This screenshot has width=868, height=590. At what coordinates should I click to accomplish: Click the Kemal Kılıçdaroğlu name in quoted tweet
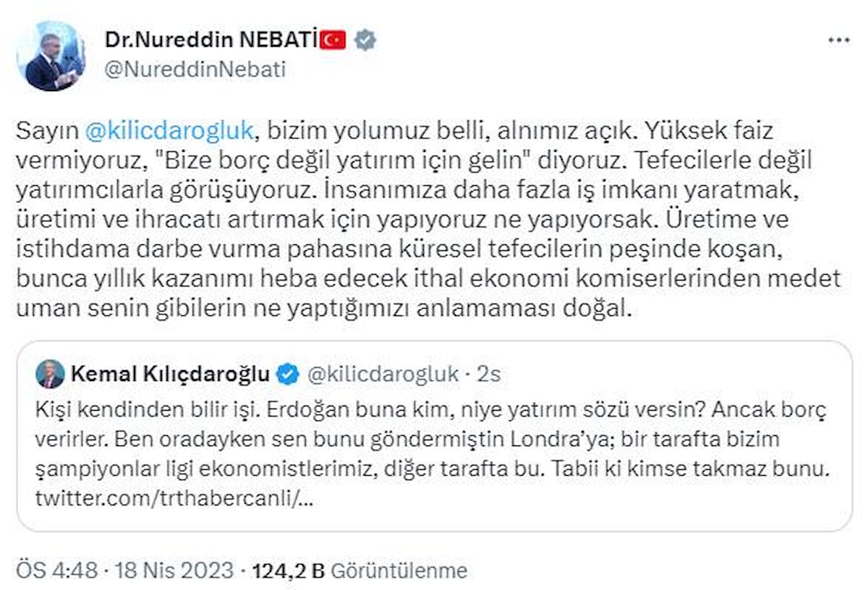(x=171, y=374)
